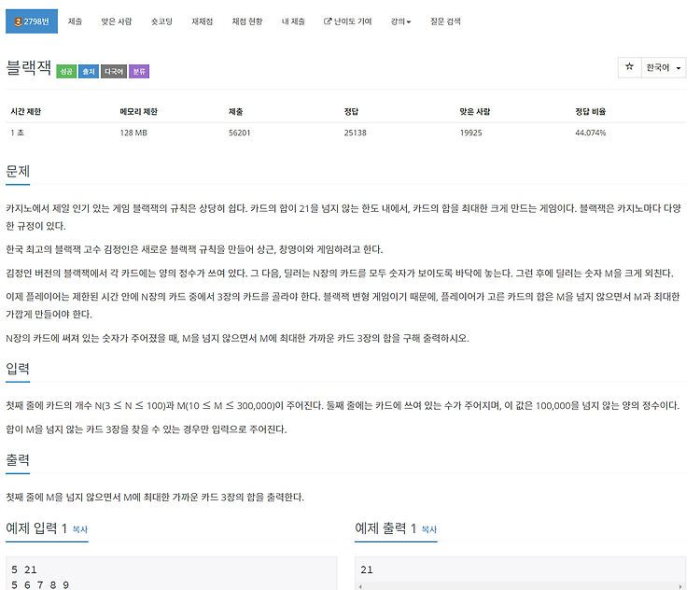
Task: Click the 문제 section heading
Action: coord(18,171)
